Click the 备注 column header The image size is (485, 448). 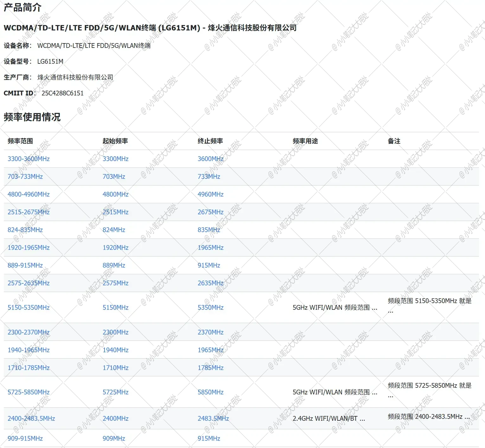click(394, 141)
